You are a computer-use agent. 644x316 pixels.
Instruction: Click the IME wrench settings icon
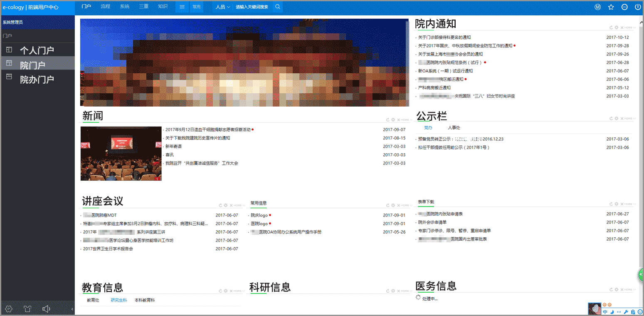click(x=626, y=312)
